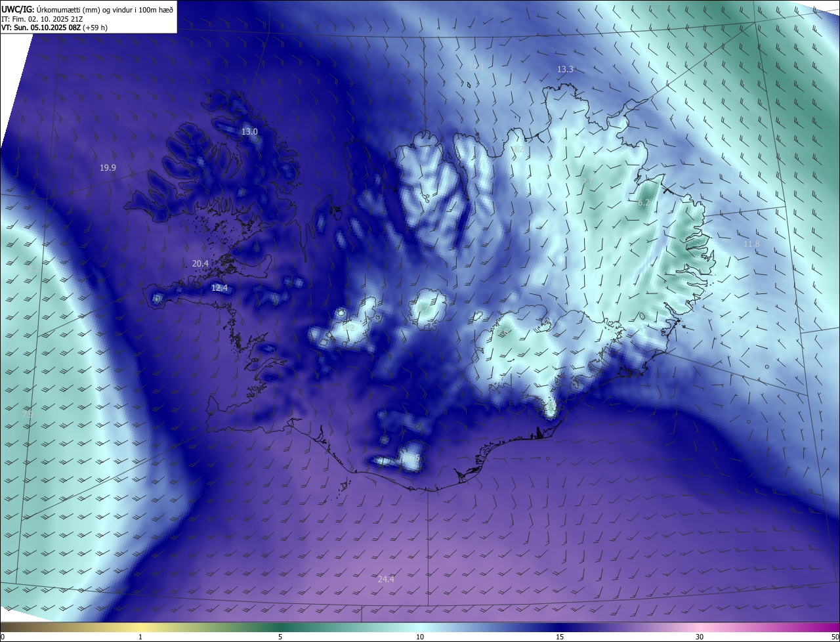
Task: Click the 'VT: Sun. 05.10.2025 08Z (+59 h)' valid time line
Action: coord(54,28)
